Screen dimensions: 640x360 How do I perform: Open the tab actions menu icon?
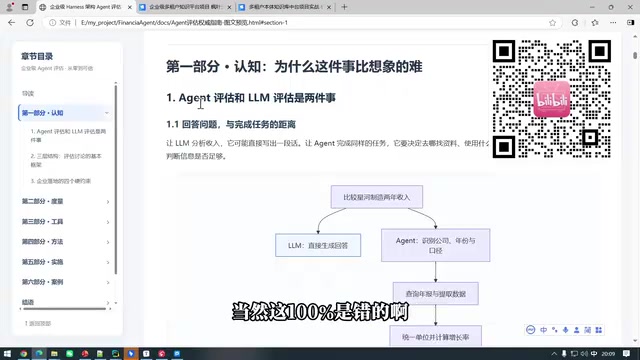(x=25, y=7)
